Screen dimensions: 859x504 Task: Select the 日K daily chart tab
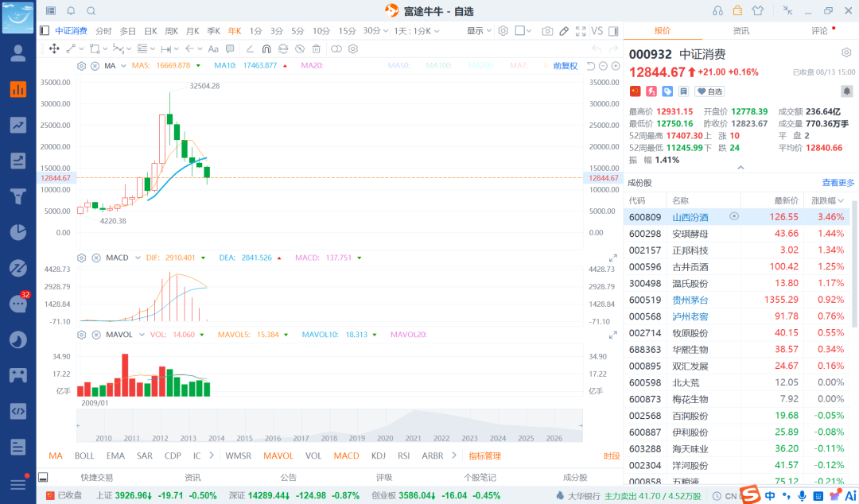[150, 31]
